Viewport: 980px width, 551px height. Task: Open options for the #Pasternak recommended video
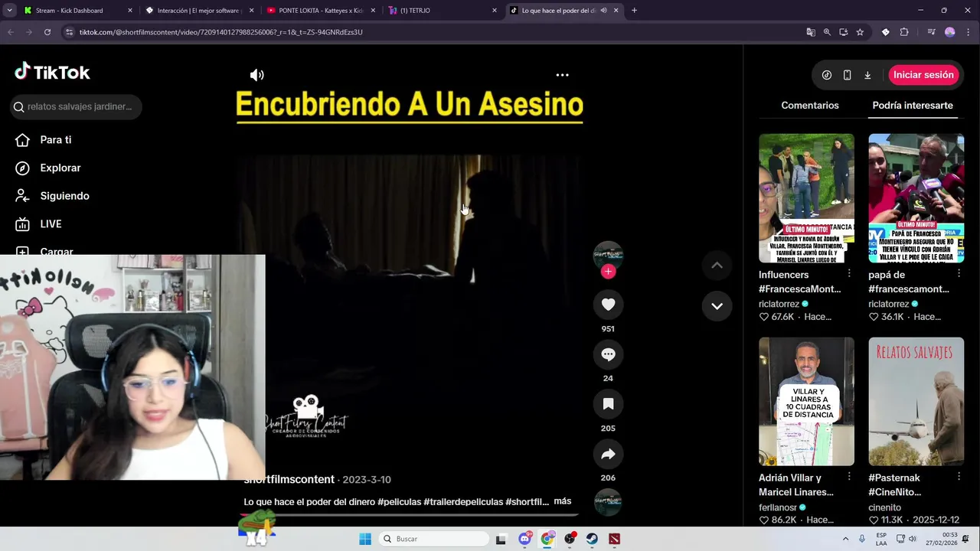[x=959, y=477]
